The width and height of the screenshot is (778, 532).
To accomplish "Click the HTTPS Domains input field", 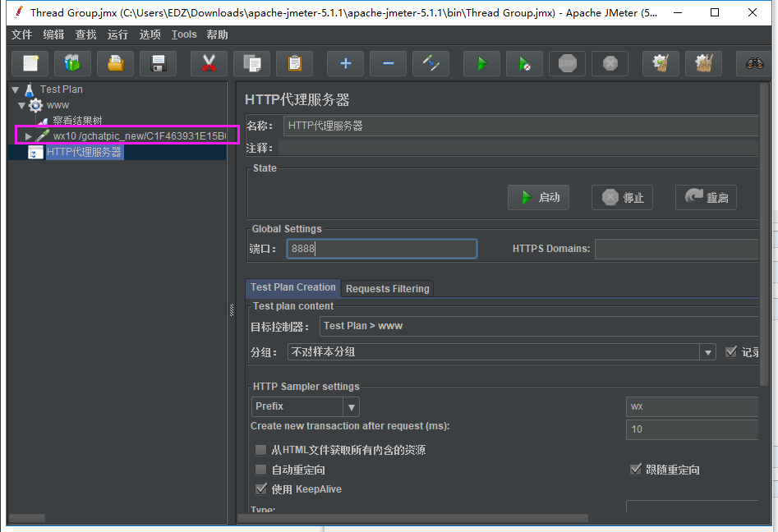I will (676, 249).
